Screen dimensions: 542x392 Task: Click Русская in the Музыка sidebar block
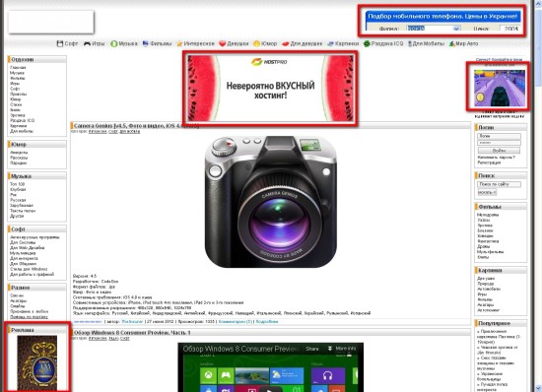18,200
